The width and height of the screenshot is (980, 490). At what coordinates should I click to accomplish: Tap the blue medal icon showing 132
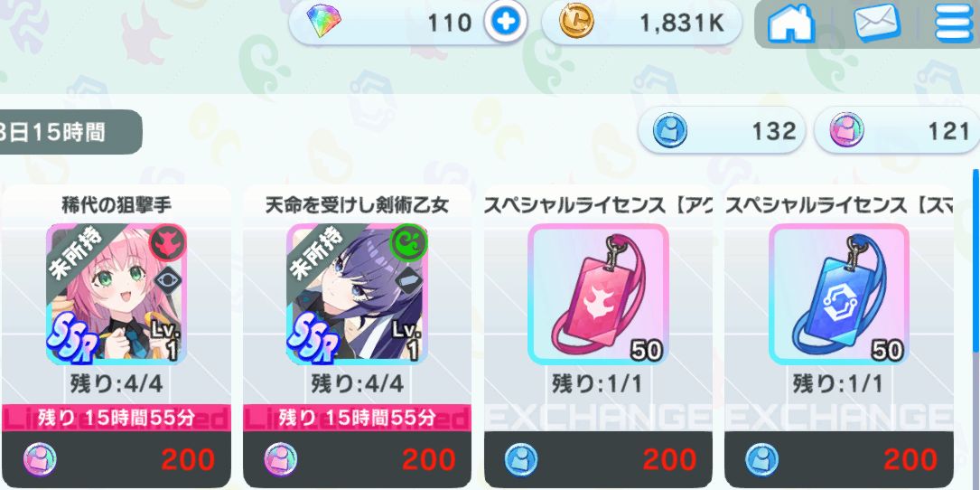pos(670,131)
